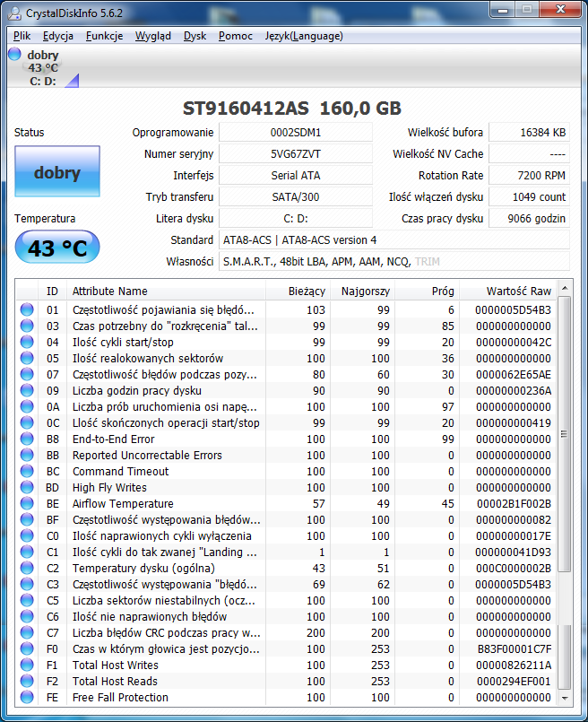The width and height of the screenshot is (588, 722).
Task: Click status orb of attribute BF row
Action: (27, 519)
